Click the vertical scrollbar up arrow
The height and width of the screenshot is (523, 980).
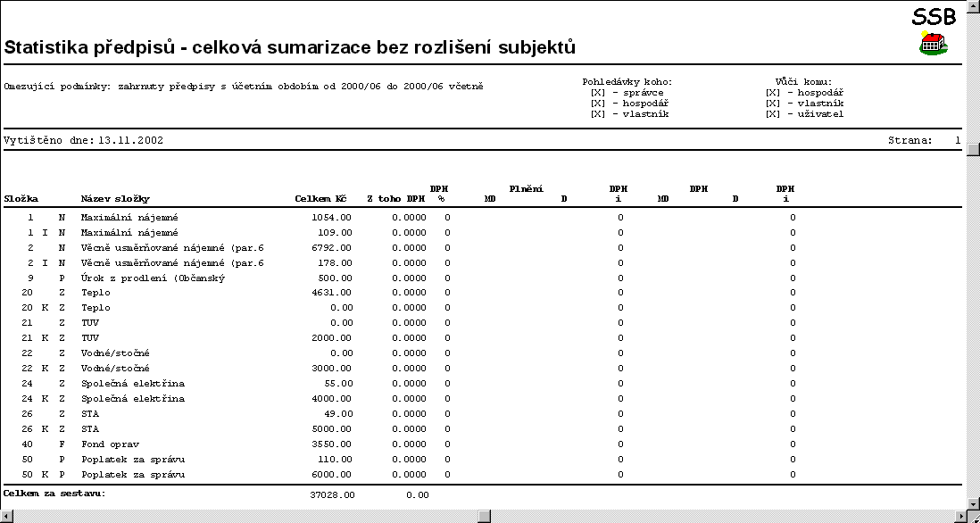point(973,6)
